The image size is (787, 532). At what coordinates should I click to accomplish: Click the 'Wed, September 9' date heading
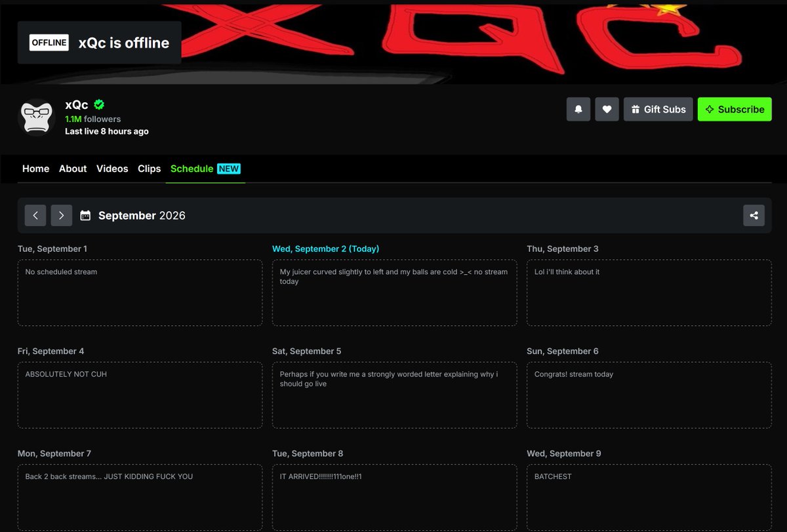tap(564, 453)
